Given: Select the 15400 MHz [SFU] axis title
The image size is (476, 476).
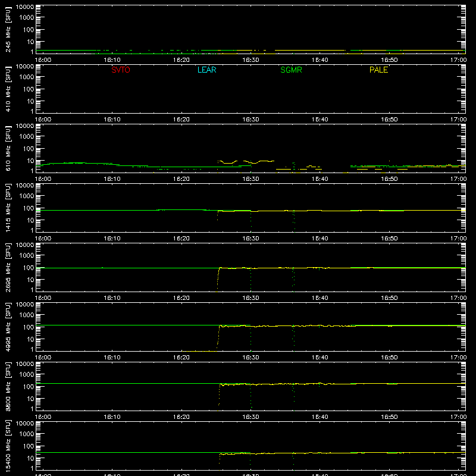Looking at the screenshot, I should tap(8, 446).
